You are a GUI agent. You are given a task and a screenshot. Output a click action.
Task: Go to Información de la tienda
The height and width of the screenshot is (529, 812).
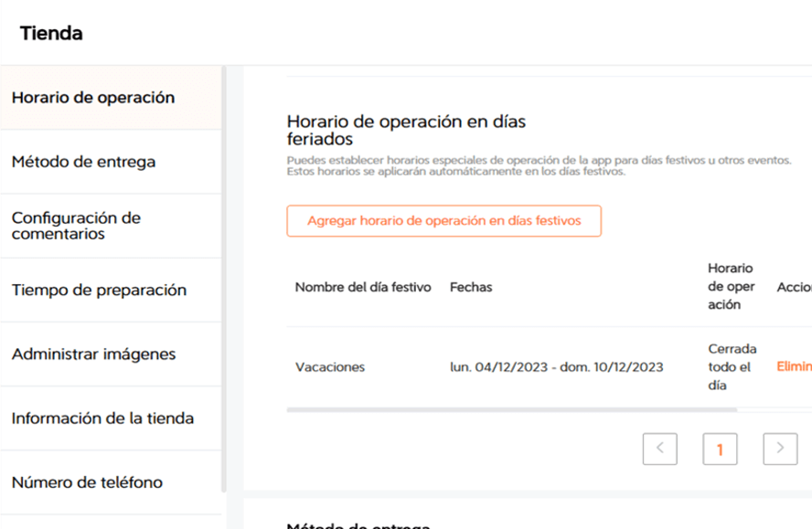pyautogui.click(x=102, y=418)
